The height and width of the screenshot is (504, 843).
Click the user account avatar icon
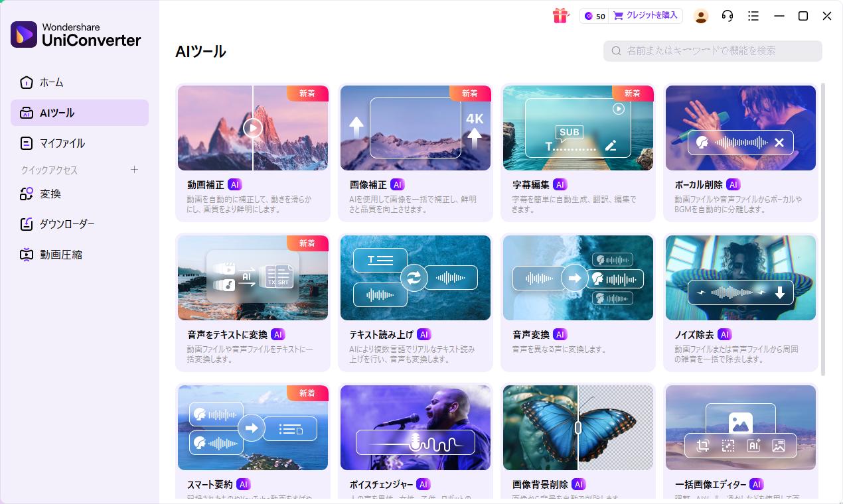(x=701, y=17)
